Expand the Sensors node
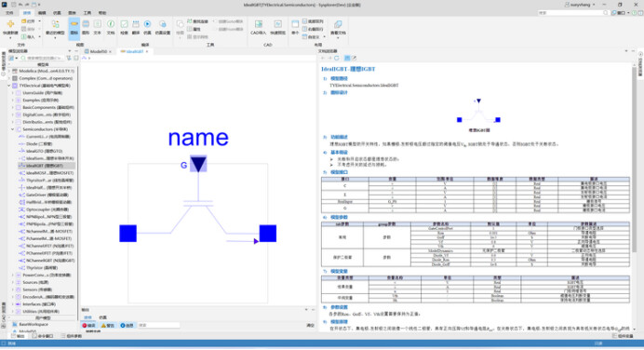 13,289
